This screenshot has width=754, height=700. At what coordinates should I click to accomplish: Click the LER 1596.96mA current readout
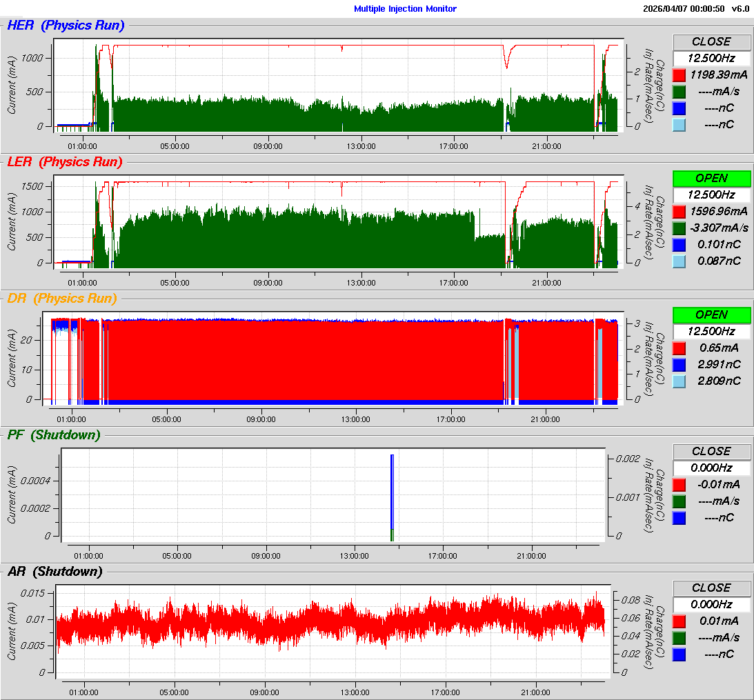(719, 211)
